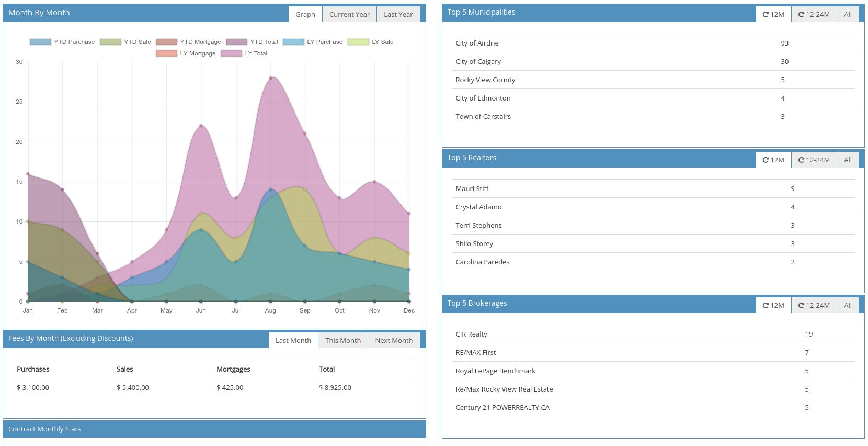Click the LY Sale data point for September
This screenshot has height=446, width=868.
(x=305, y=189)
